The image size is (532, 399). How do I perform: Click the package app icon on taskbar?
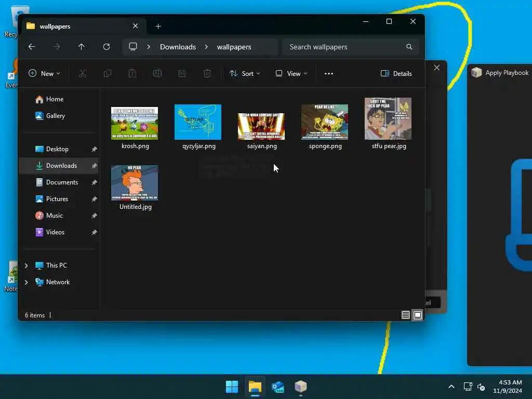pos(301,387)
